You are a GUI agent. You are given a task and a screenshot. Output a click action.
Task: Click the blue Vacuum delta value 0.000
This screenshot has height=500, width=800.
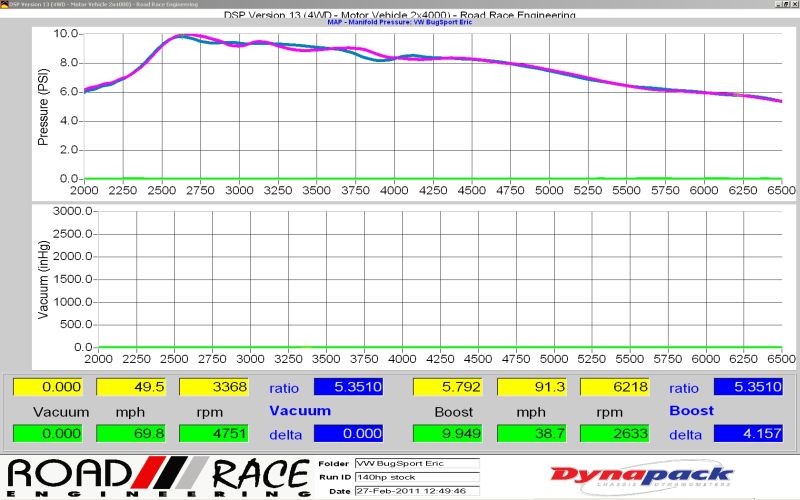[x=349, y=433]
